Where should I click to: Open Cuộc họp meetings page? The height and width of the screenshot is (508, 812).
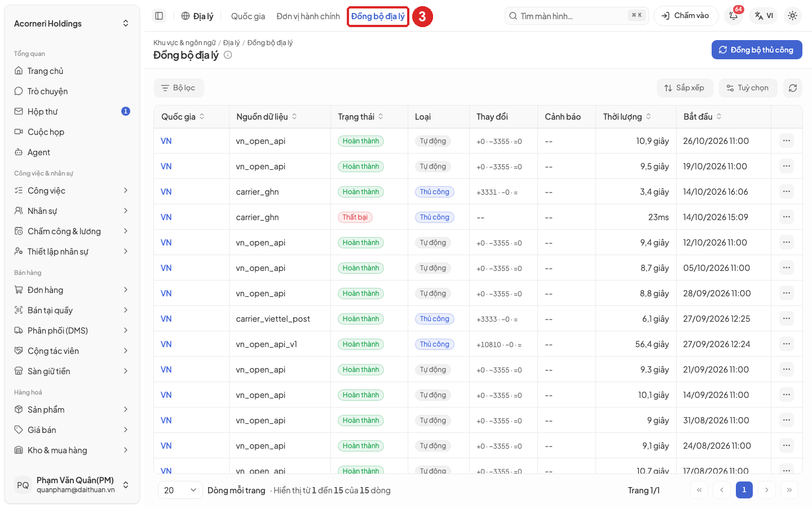[72, 132]
